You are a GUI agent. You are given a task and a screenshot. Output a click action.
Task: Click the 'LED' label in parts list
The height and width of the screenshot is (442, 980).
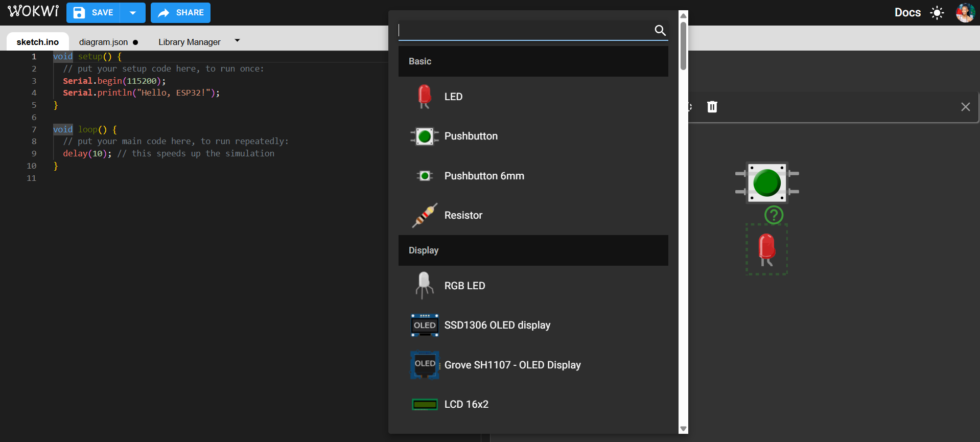pos(453,97)
